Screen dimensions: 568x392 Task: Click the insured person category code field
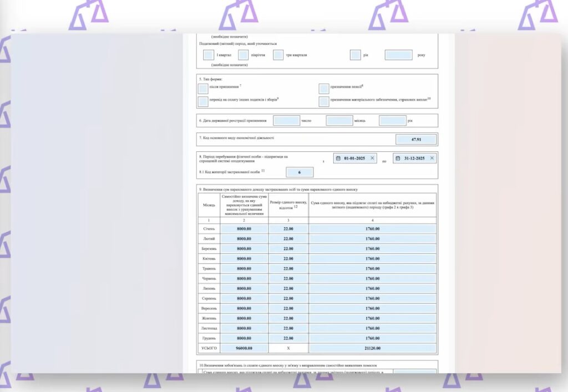click(300, 172)
